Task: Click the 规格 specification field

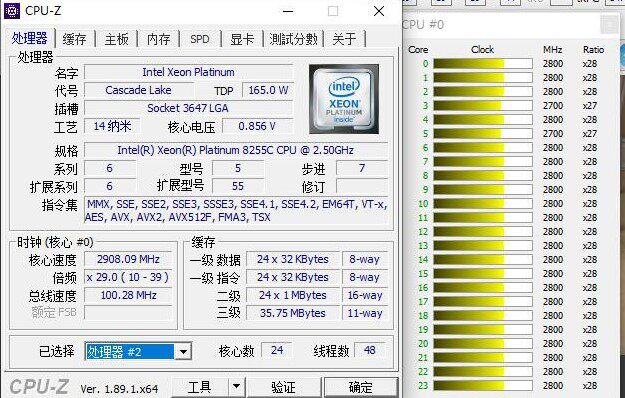Action: click(x=236, y=150)
